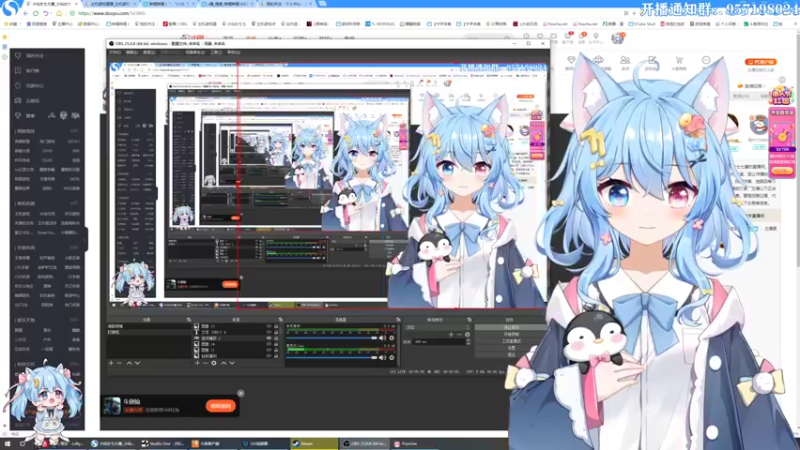Click the favorites star in browser side strip
Viewport: 800px width, 450px height.
(5, 37)
